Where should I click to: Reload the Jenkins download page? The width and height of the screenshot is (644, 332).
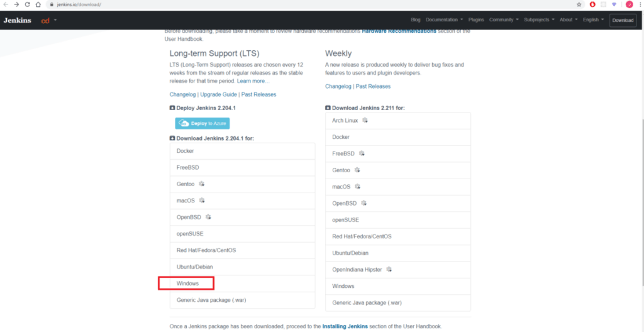click(x=27, y=4)
